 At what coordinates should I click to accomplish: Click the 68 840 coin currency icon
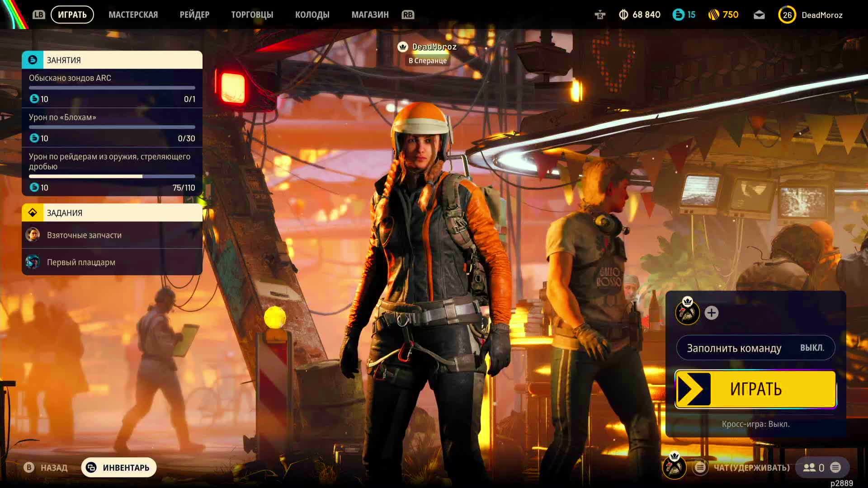(x=623, y=15)
